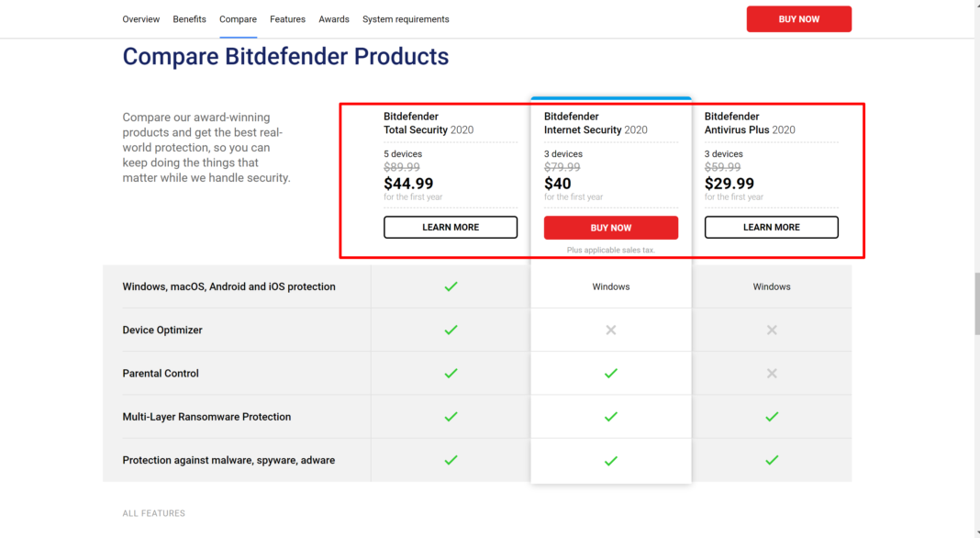
Task: Click Total Security checkmark for Device Optimizer
Action: coord(451,330)
